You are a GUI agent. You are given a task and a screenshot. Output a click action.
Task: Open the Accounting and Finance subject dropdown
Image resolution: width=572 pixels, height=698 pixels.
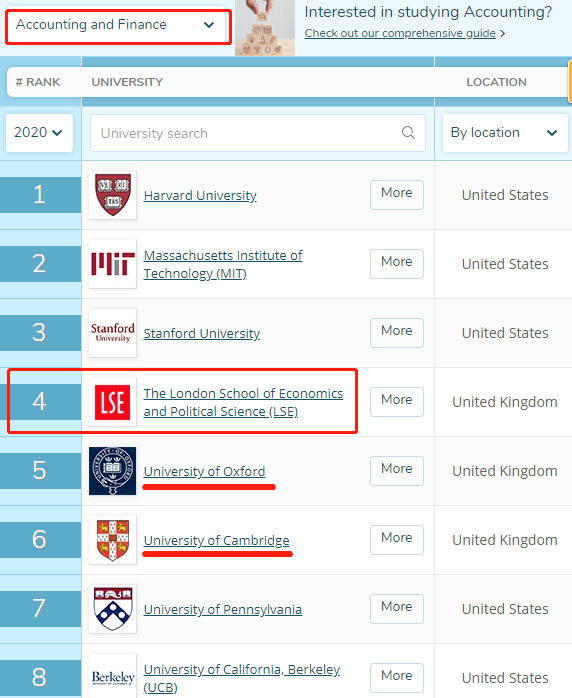click(x=118, y=25)
